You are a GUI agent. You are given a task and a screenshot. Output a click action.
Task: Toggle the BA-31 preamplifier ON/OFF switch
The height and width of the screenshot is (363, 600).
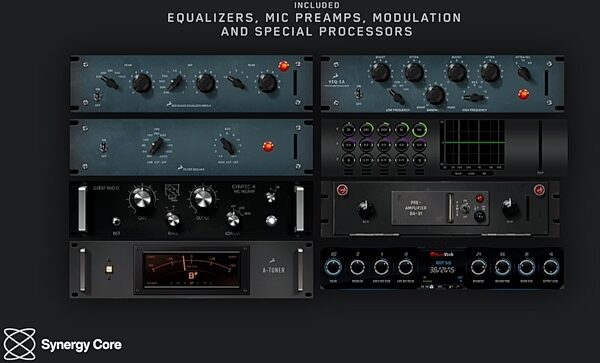465,208
